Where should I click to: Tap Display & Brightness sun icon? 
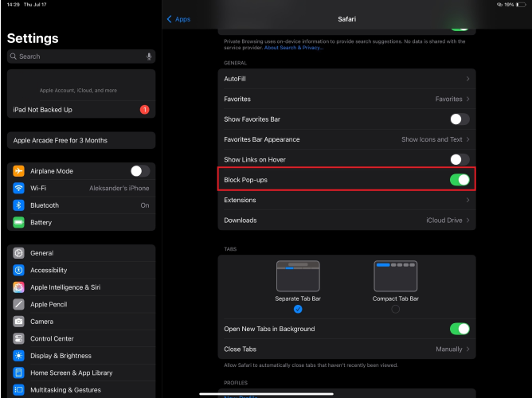18,356
